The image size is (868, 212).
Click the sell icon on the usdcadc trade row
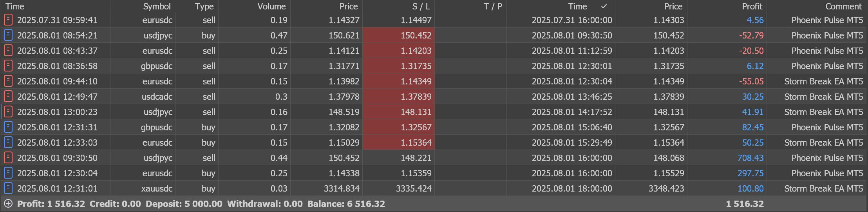click(x=8, y=96)
